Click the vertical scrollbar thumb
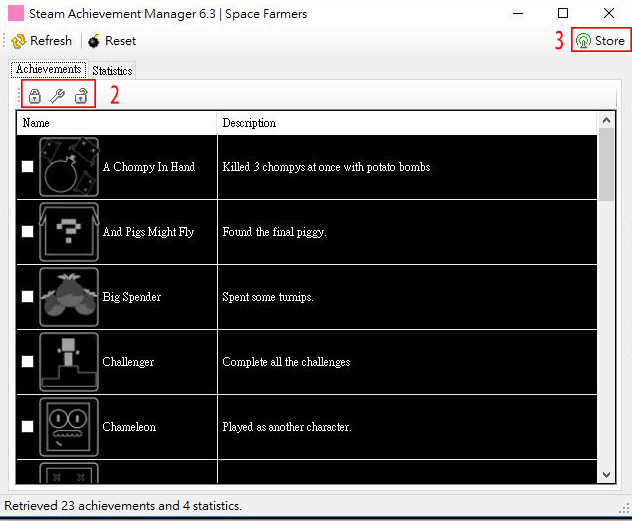 click(x=606, y=164)
